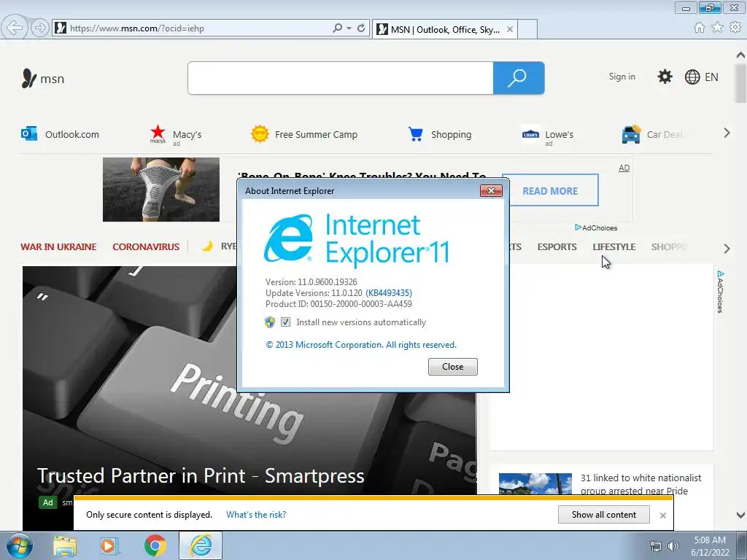Click Microsoft Corporation copyright link
The image size is (747, 560).
point(361,345)
